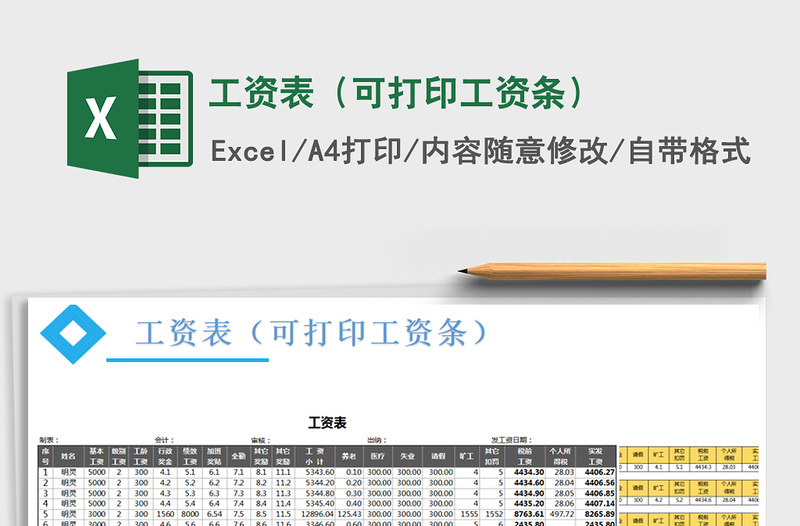Image resolution: width=800 pixels, height=526 pixels.
Task: Click the green title 工资表（可打印工资条）
Action: click(396, 93)
